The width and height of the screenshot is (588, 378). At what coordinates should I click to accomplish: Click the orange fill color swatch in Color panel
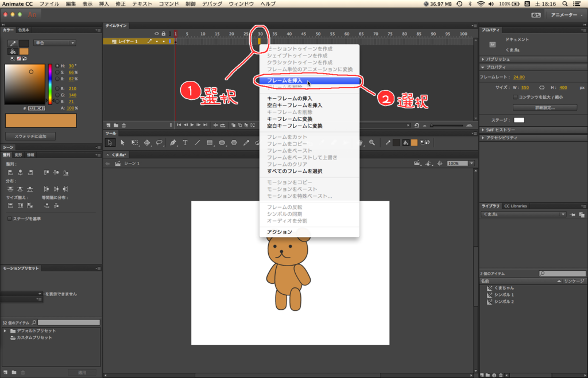(x=24, y=51)
